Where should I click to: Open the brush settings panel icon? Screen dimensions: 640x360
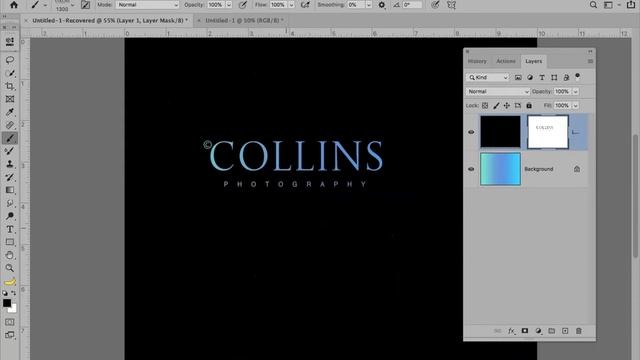pyautogui.click(x=85, y=5)
